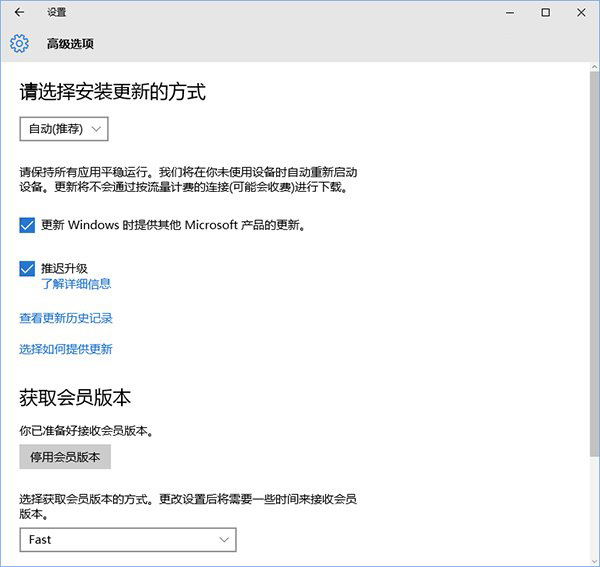Open the 了解详细信息 link

[x=76, y=284]
